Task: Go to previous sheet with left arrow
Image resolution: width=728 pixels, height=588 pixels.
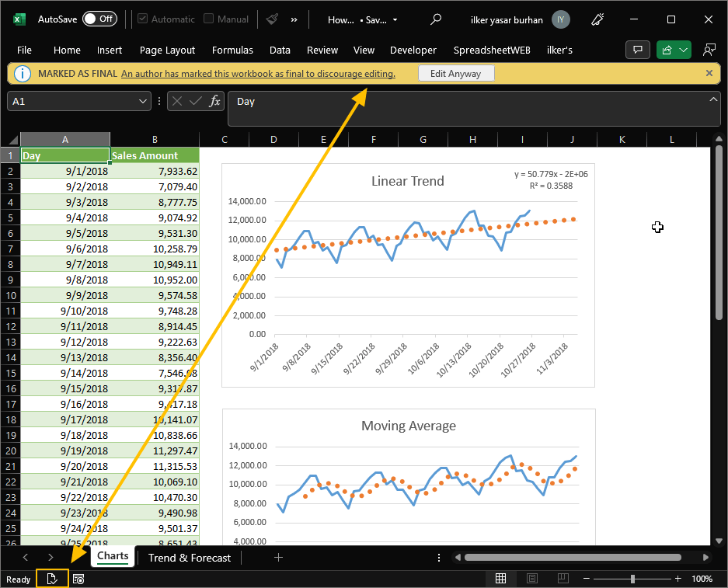Action: (x=26, y=557)
